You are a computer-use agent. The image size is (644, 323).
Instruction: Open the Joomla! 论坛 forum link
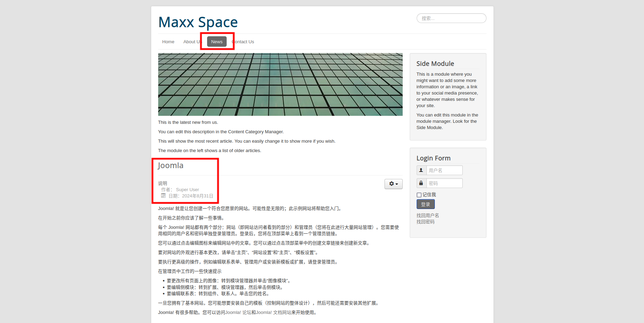coord(238,313)
